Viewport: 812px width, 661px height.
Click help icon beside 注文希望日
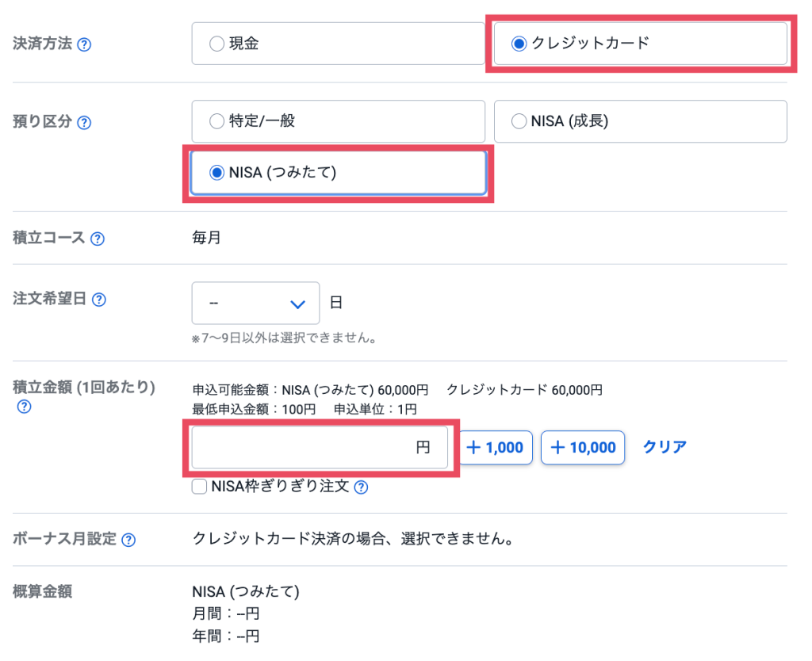pyautogui.click(x=99, y=300)
